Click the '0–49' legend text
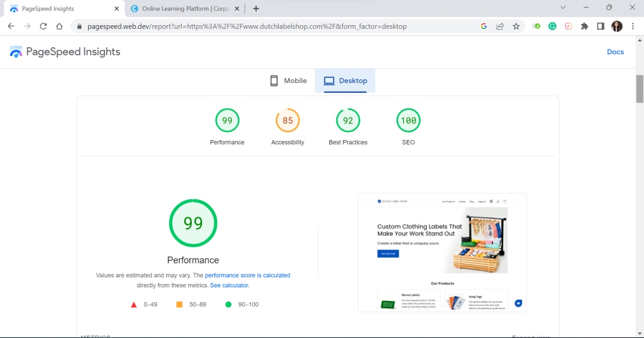 150,304
